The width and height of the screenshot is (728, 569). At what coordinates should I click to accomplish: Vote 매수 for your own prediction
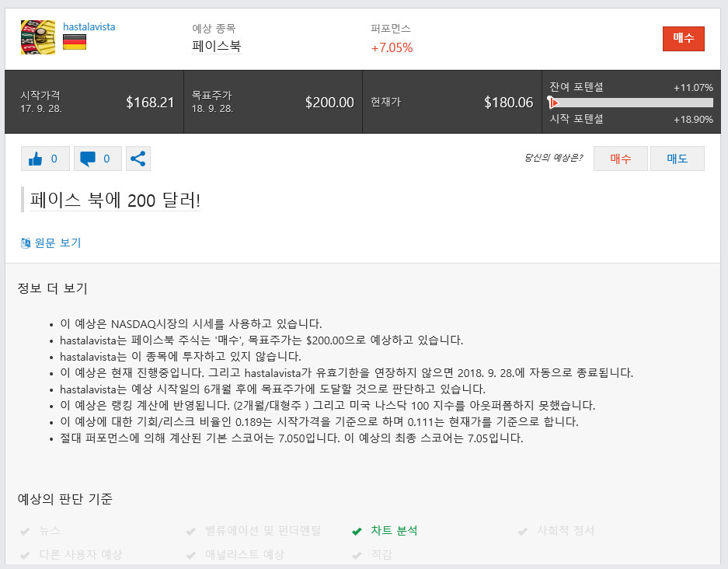coord(620,159)
